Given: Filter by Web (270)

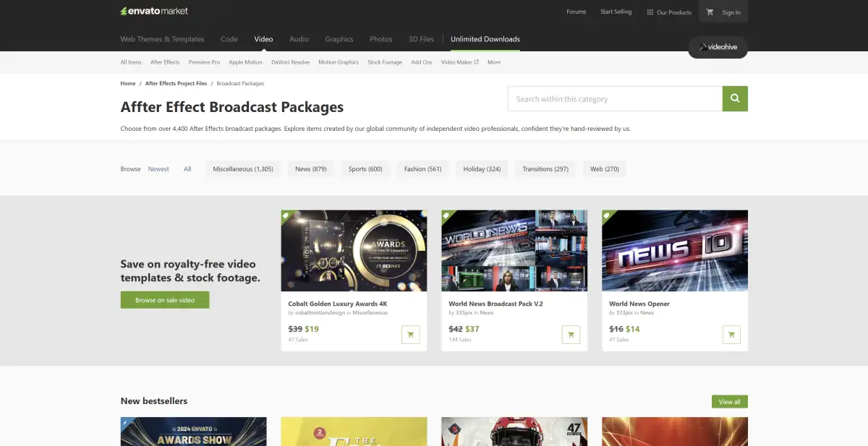Looking at the screenshot, I should (605, 169).
